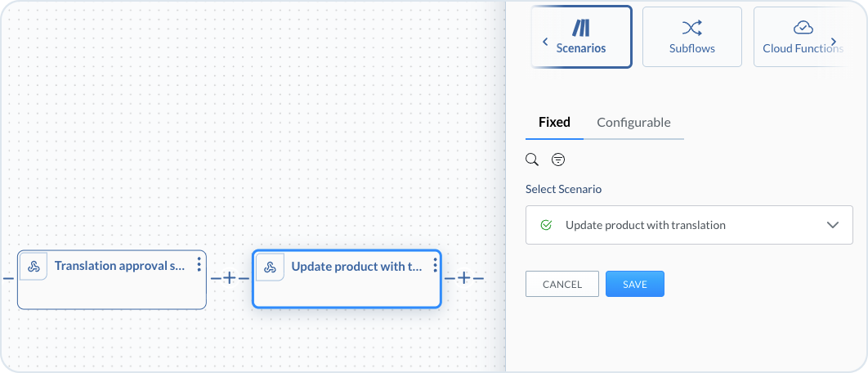868x373 pixels.
Task: Select the Subflows shuffle icon
Action: pyautogui.click(x=691, y=28)
